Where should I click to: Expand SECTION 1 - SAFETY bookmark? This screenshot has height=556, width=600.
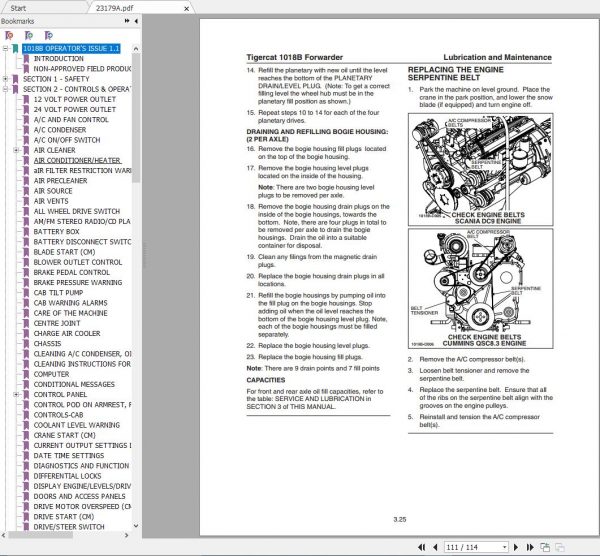5,79
